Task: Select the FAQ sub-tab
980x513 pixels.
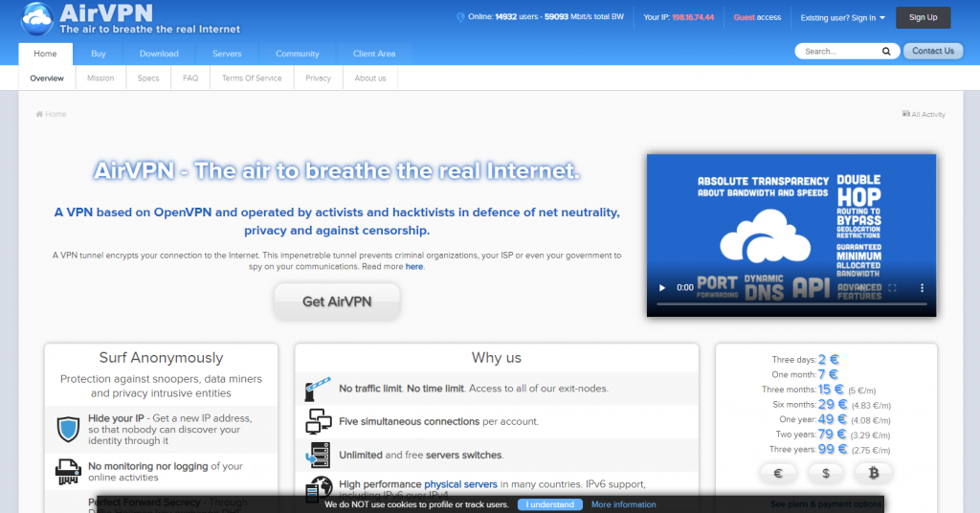Action: 190,78
